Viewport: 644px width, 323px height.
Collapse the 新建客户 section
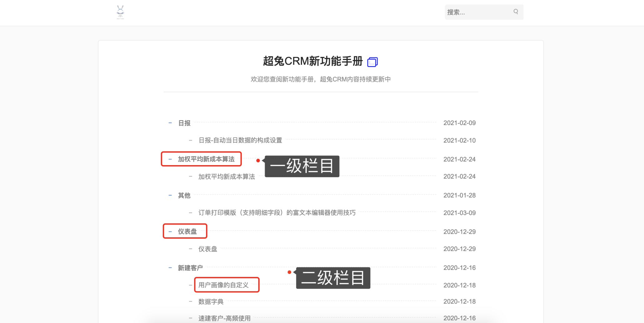[170, 268]
